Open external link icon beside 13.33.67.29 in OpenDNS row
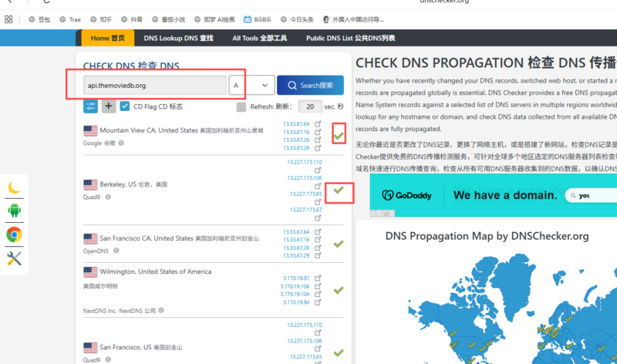Viewport: 617px width, 364px height. pyautogui.click(x=318, y=255)
